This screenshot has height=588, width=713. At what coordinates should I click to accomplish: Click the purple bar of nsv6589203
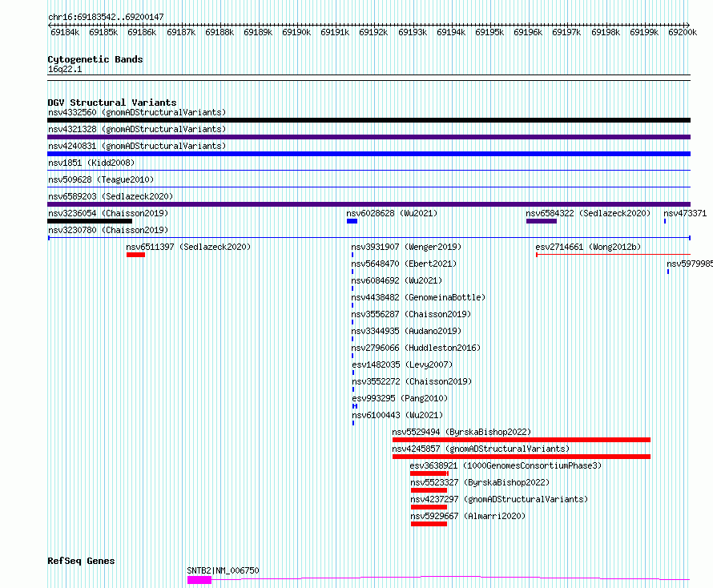(369, 204)
